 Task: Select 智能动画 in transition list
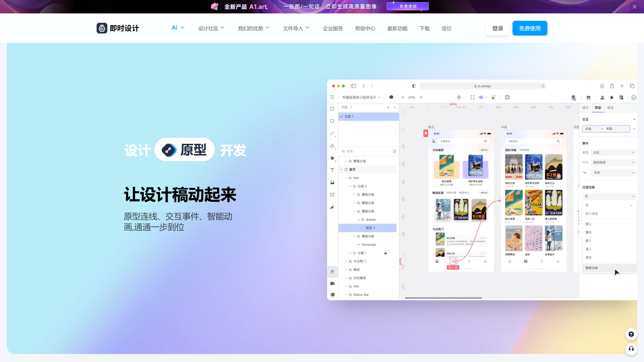click(x=609, y=268)
